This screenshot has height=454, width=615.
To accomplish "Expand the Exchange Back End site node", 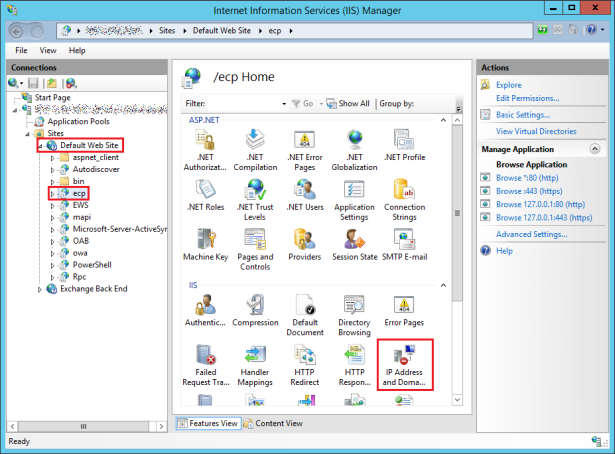I will click(x=40, y=289).
